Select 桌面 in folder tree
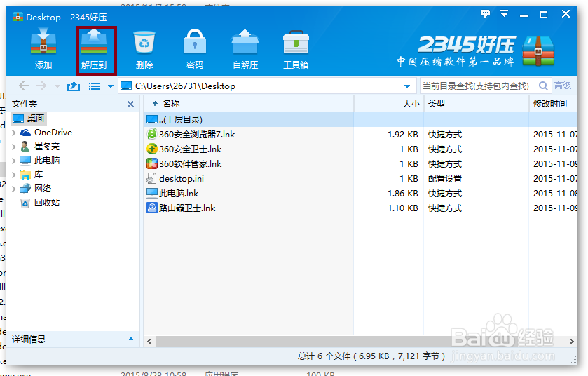Screen dimensions: 588x376 click(36, 119)
